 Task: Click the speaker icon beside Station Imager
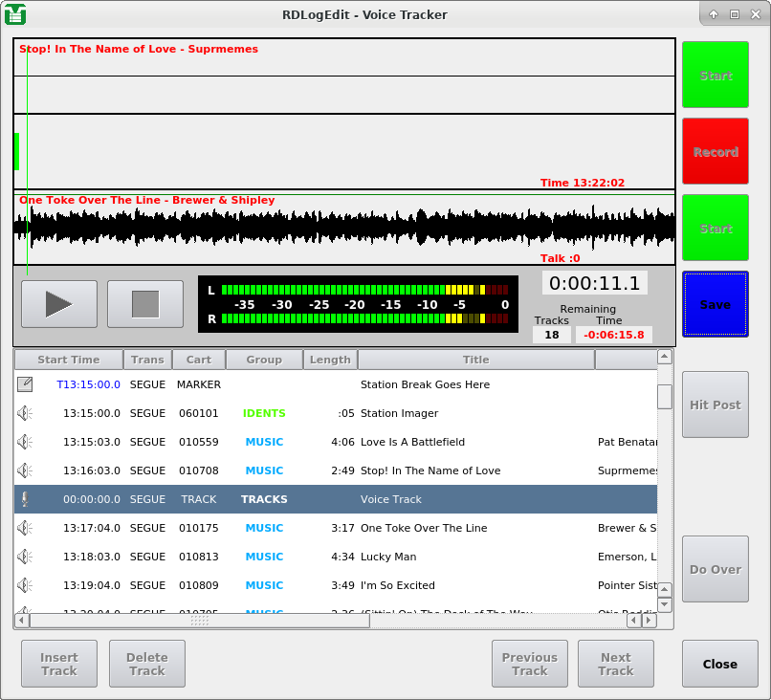(x=25, y=413)
